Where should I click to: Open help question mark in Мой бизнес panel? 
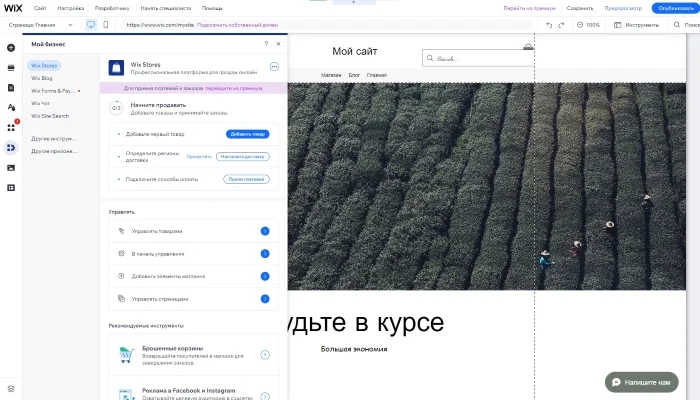(x=267, y=44)
